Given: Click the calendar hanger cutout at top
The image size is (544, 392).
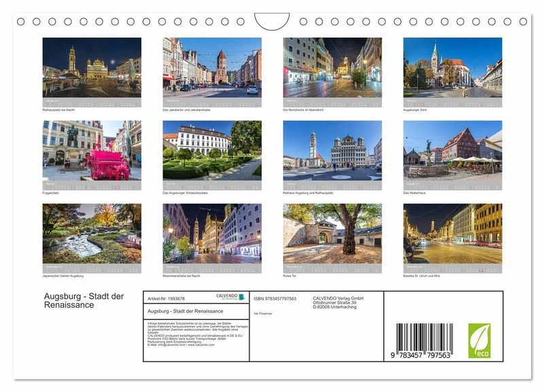Looking at the screenshot, I should pos(272,22).
